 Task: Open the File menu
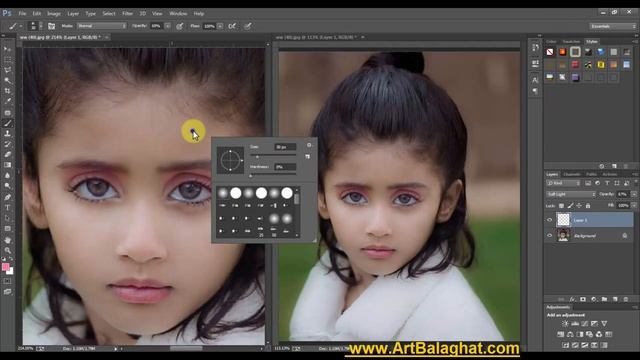pos(22,13)
